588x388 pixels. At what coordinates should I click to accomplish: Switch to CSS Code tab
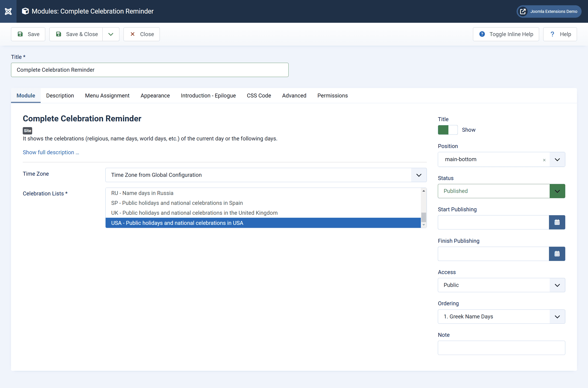point(259,96)
